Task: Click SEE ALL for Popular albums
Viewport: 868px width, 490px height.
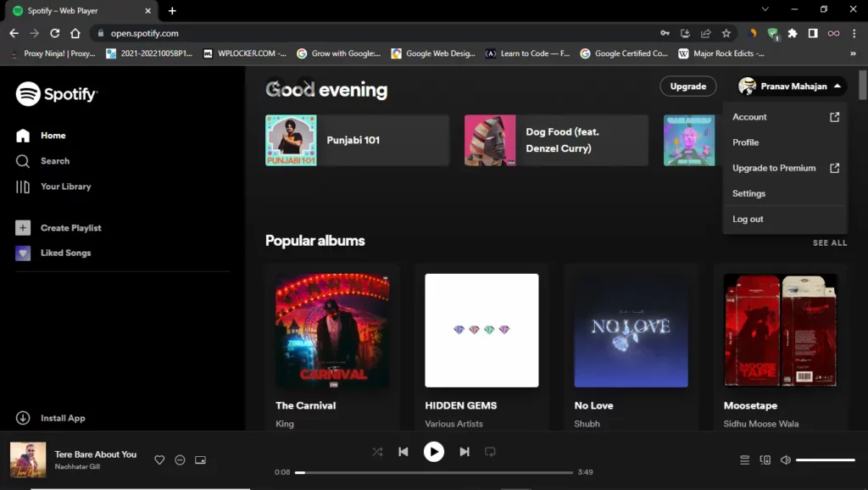Action: [830, 242]
